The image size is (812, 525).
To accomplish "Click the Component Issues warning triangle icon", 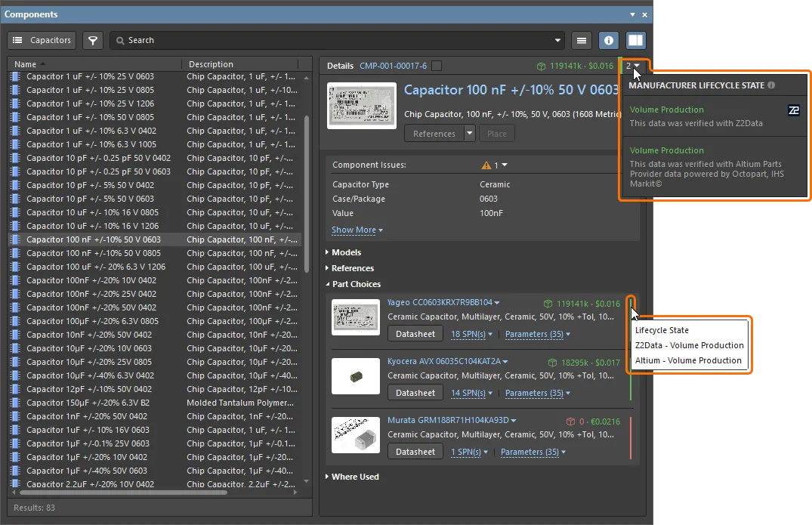I will tap(486, 165).
